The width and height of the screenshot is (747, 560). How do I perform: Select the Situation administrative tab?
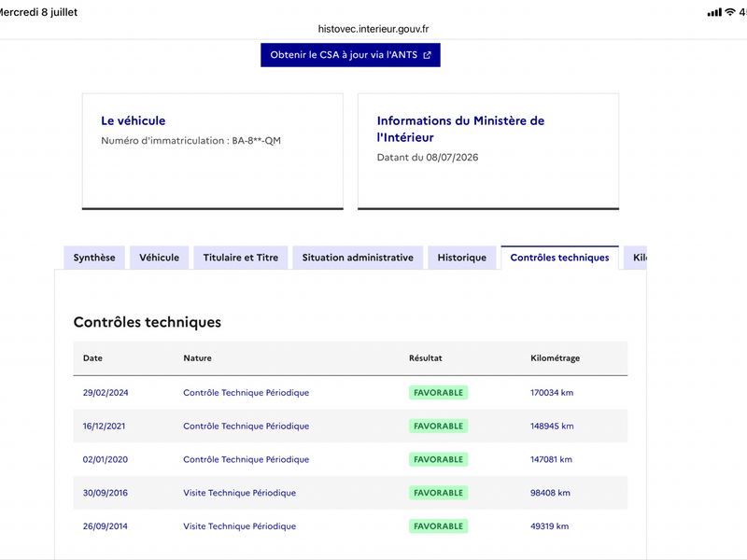[358, 258]
